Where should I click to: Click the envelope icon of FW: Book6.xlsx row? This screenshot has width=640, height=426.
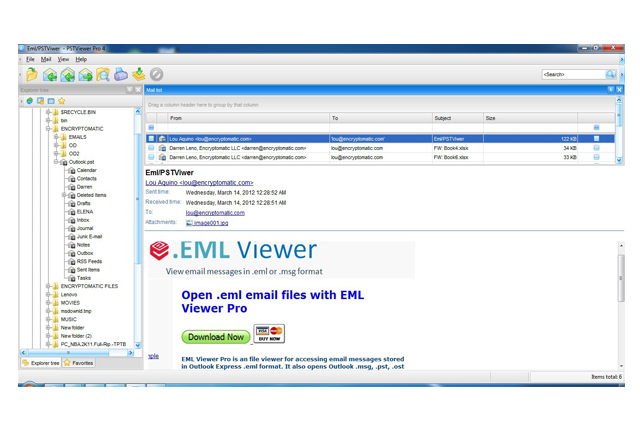click(162, 157)
